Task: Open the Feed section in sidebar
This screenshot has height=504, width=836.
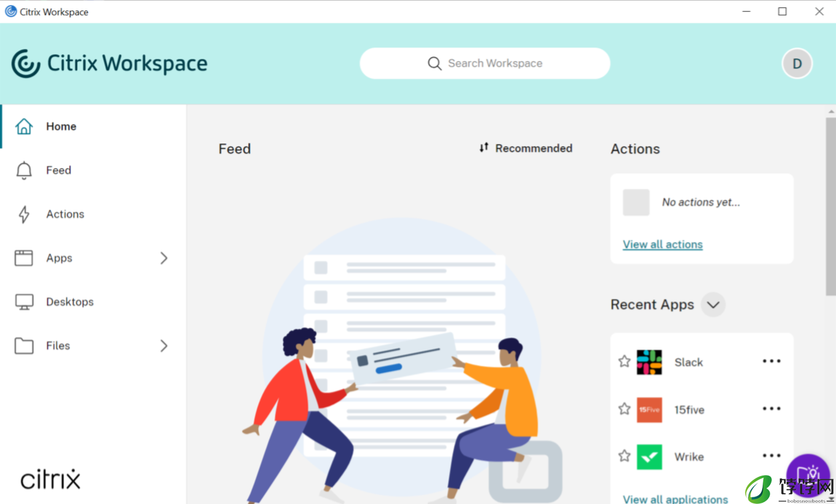Action: click(93, 170)
